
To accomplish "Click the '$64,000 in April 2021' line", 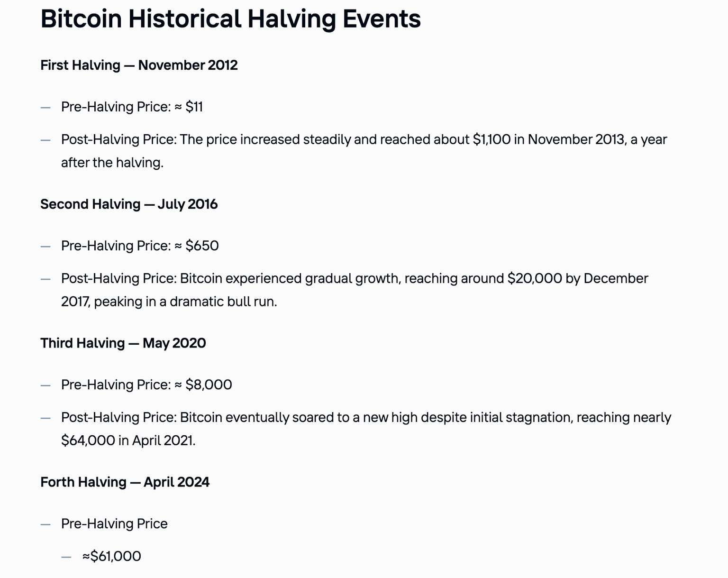I will [128, 441].
